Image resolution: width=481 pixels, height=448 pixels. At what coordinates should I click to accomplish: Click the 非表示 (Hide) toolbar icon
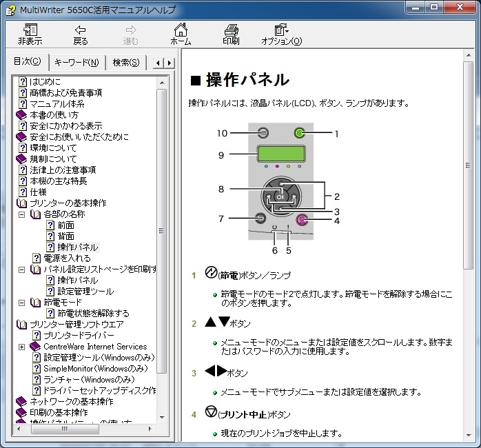click(30, 34)
